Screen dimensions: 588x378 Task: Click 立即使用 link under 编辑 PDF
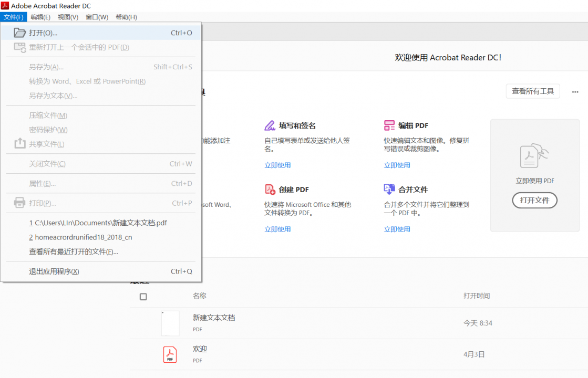(397, 165)
